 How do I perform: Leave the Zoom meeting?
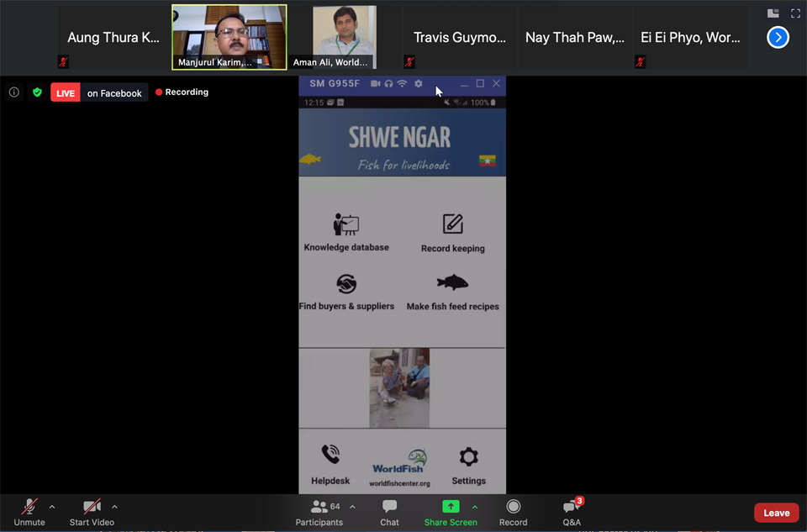coord(775,512)
